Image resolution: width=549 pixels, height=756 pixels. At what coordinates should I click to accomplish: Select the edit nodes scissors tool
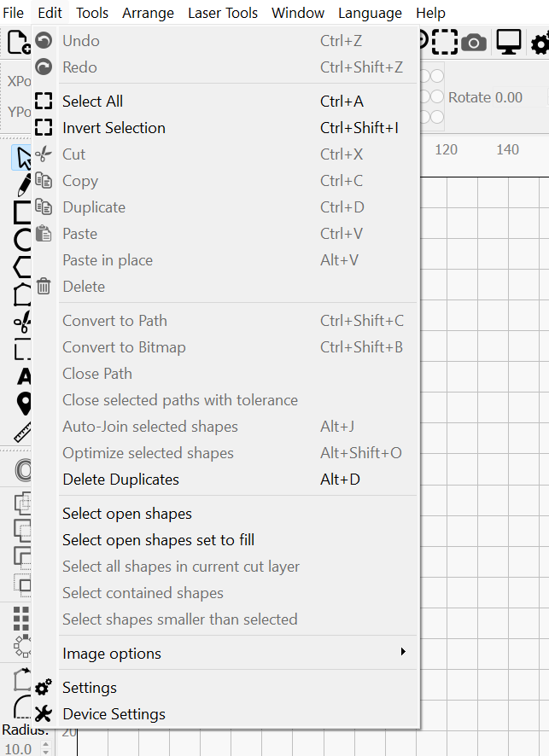[x=23, y=322]
